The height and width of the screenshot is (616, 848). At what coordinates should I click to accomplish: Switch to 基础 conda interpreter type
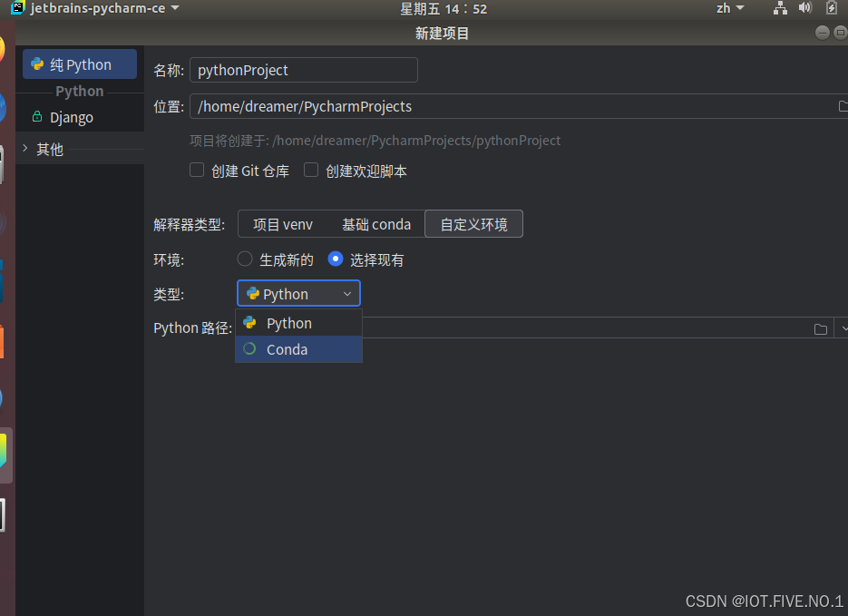click(376, 224)
